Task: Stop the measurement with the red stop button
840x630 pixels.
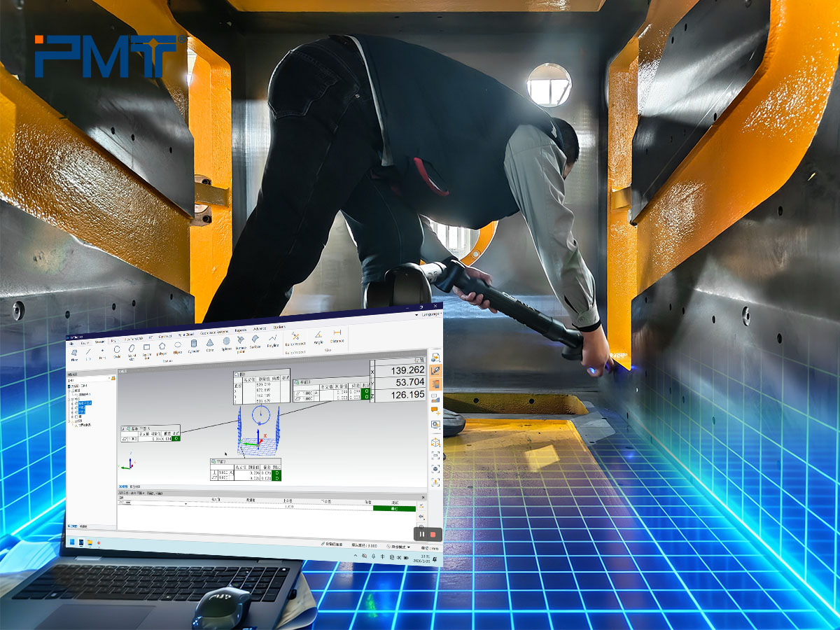Action: (x=433, y=534)
